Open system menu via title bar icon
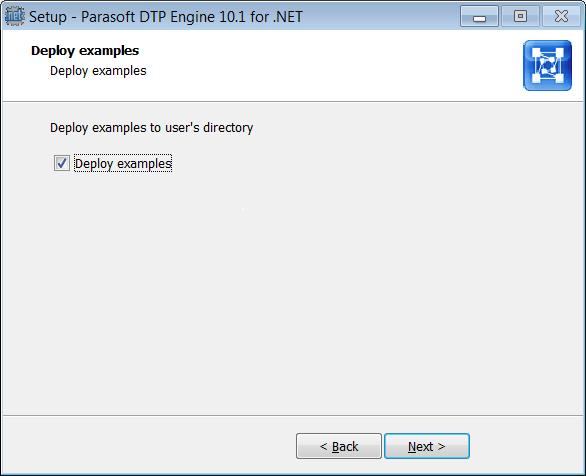Image resolution: width=586 pixels, height=476 pixels. [15, 16]
